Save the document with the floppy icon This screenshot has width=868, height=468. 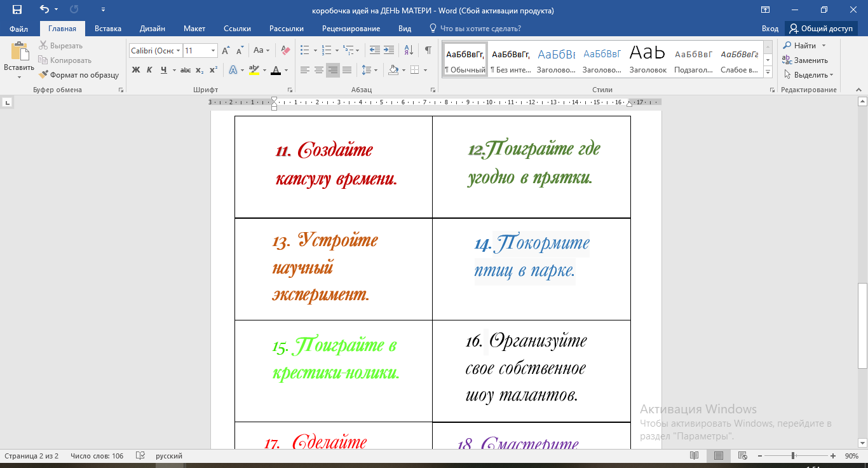pyautogui.click(x=17, y=10)
